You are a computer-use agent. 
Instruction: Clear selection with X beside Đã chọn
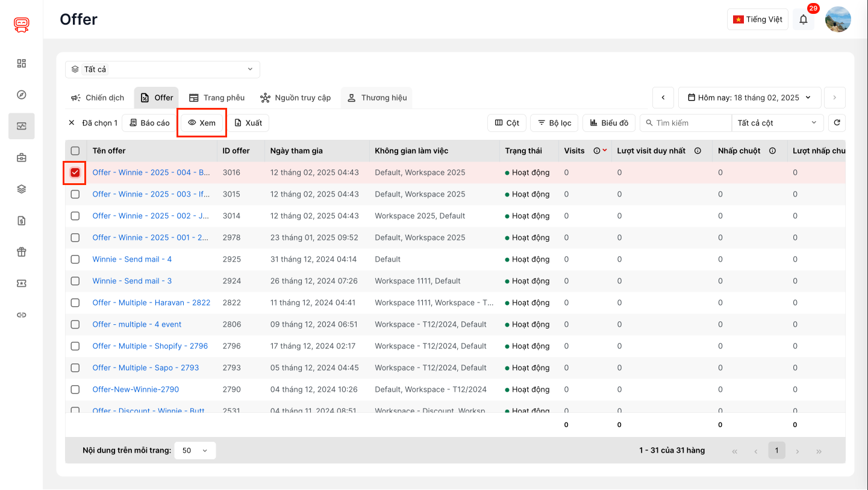(x=72, y=123)
